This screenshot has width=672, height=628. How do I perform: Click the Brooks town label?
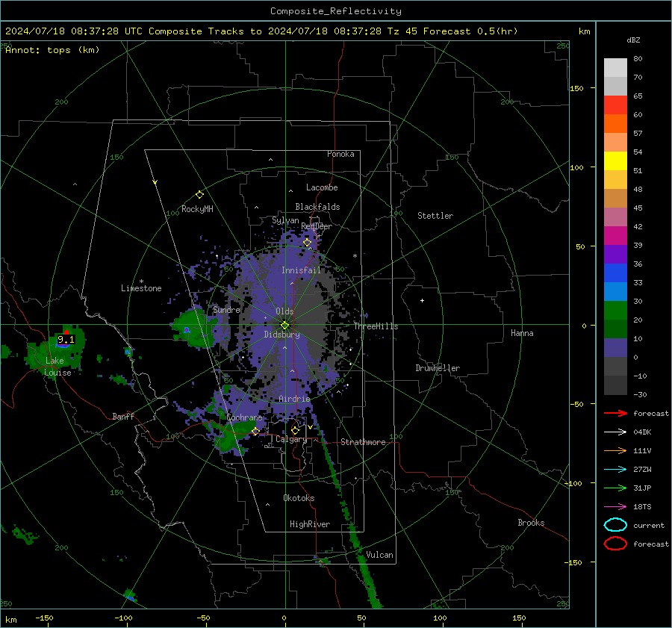(531, 523)
